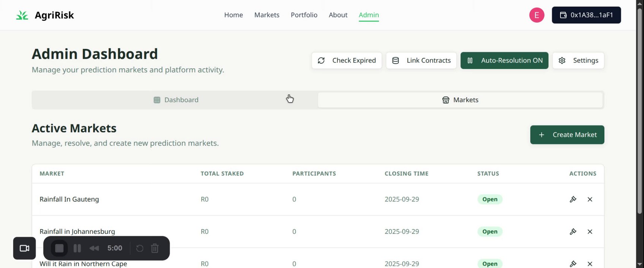The width and height of the screenshot is (644, 268).
Task: Click the screen recorder camera icon
Action: [25, 248]
